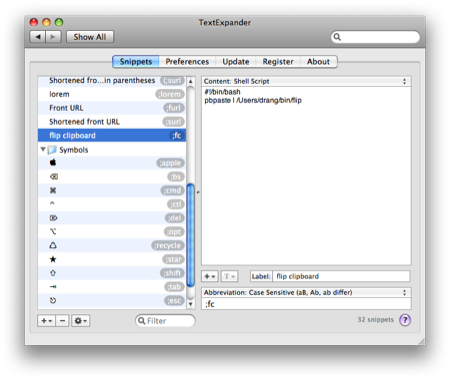Click the magnifying glass in toolbar search
The width and height of the screenshot is (450, 379).
click(337, 37)
